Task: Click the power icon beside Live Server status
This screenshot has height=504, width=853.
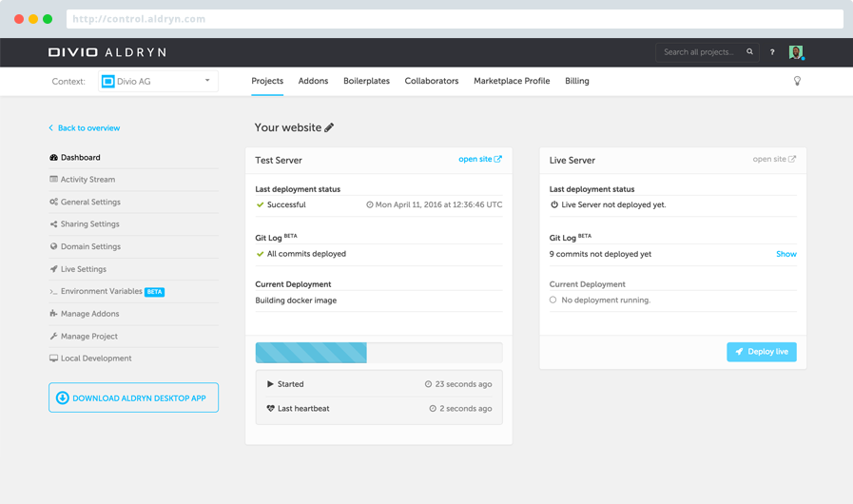Action: pyautogui.click(x=553, y=204)
